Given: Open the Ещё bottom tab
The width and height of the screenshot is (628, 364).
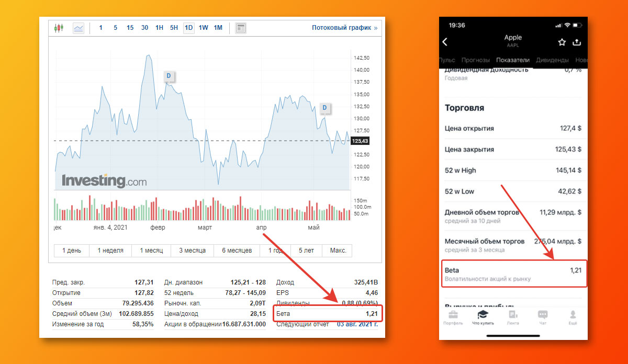Looking at the screenshot, I should pos(573,317).
